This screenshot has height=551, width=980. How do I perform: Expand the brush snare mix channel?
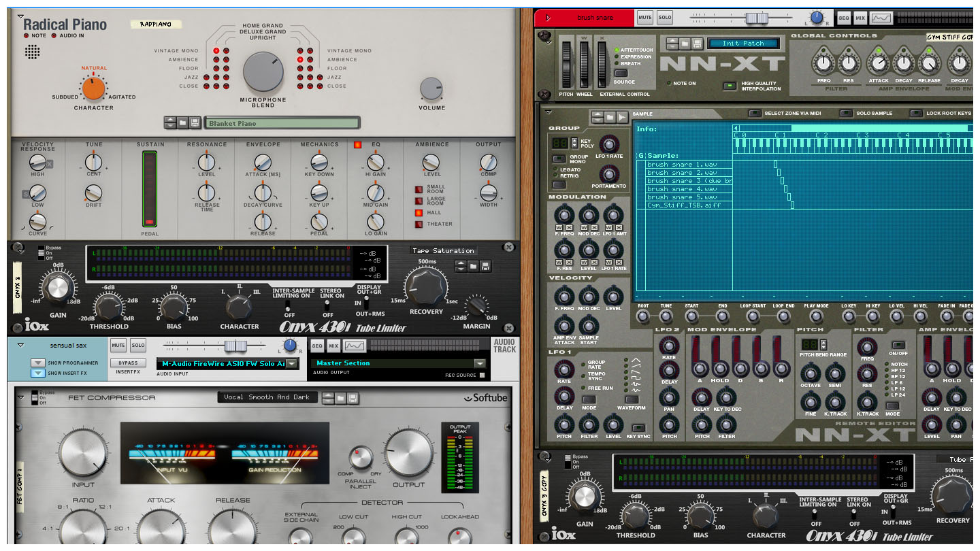(x=548, y=18)
